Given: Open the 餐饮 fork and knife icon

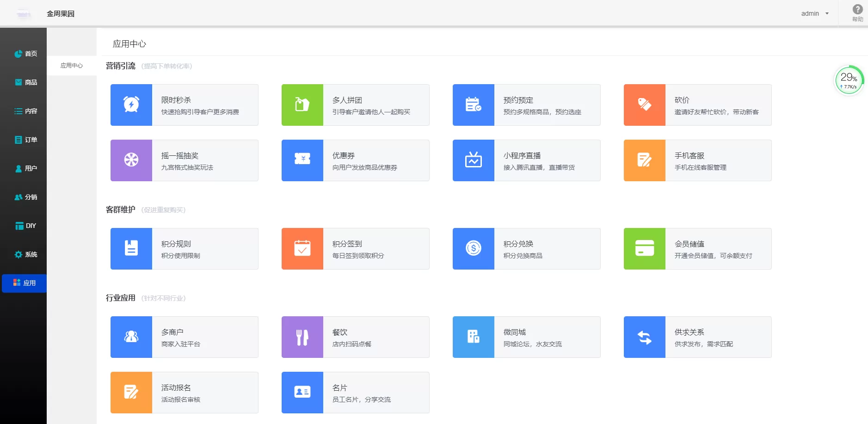Looking at the screenshot, I should click(x=302, y=337).
